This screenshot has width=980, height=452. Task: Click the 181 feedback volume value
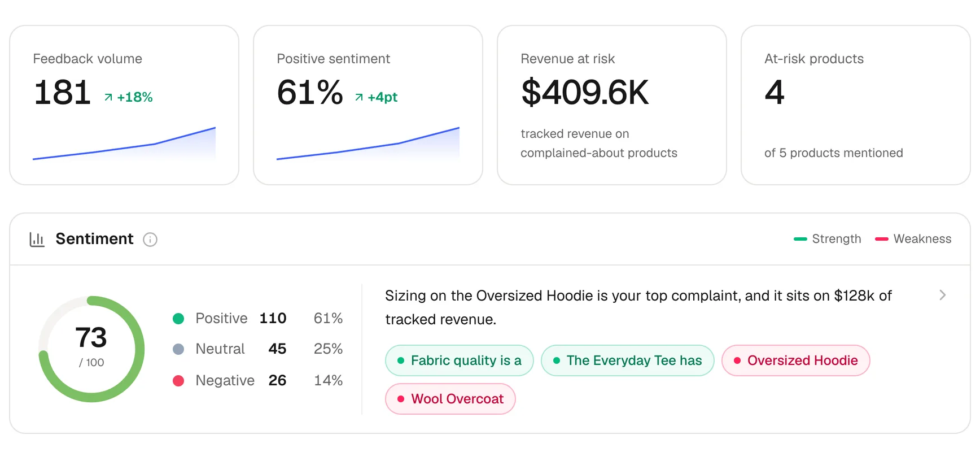[63, 92]
